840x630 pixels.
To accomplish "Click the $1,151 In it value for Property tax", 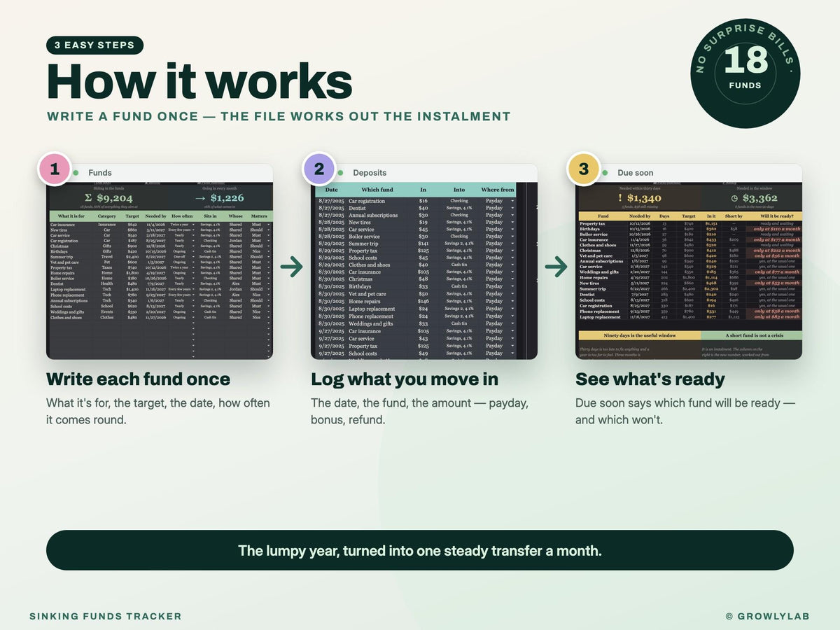I will click(711, 223).
